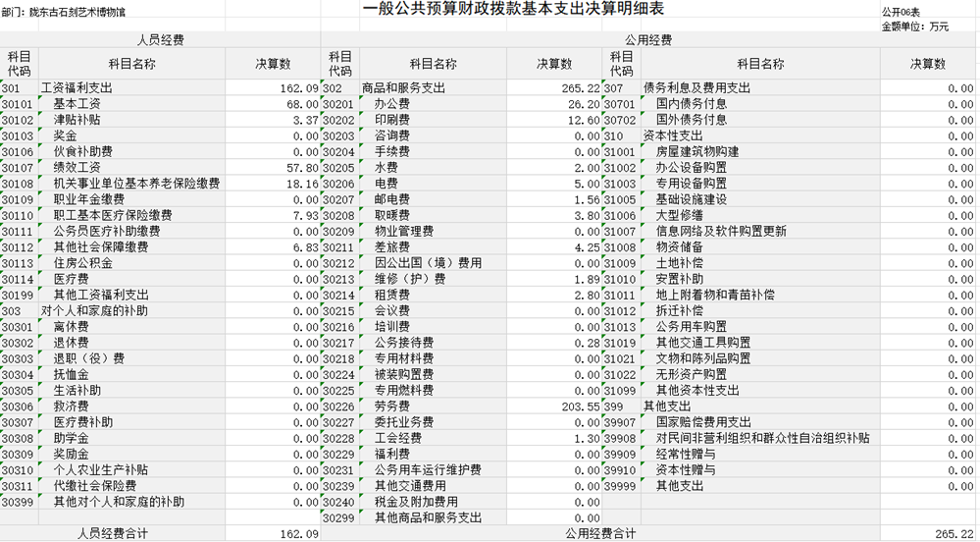Select the 债务利息及费用支出 cell
This screenshot has width=980, height=542.
pyautogui.click(x=760, y=88)
